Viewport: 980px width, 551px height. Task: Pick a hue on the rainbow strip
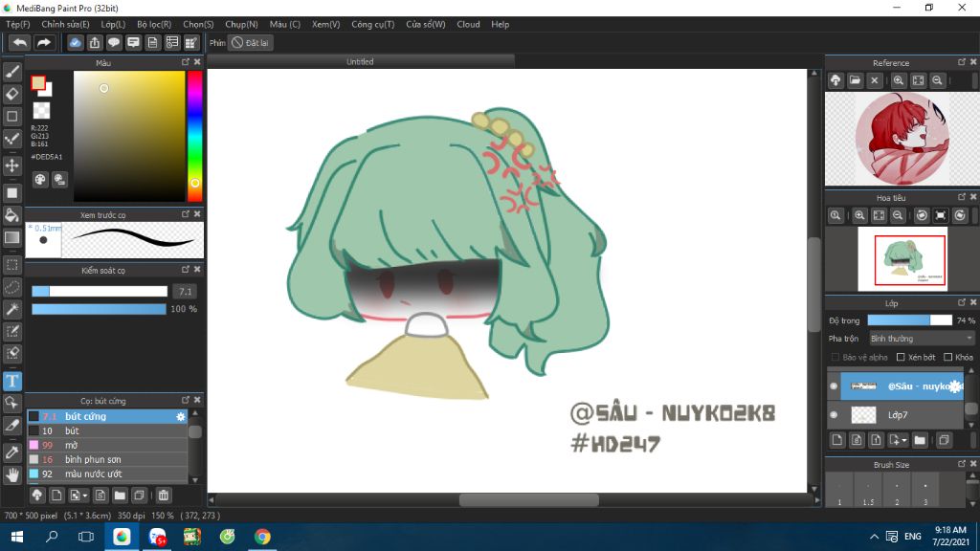tap(195, 136)
